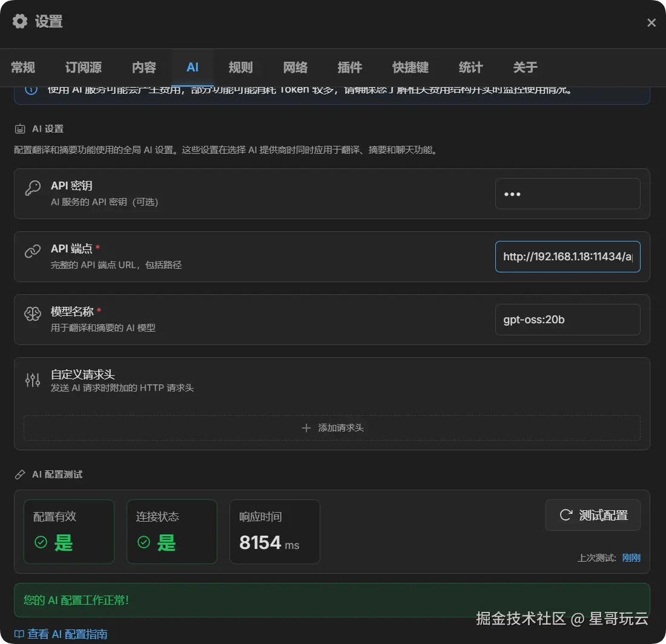Click the 测试配置 button
Image resolution: width=666 pixels, height=644 pixels.
click(x=593, y=515)
